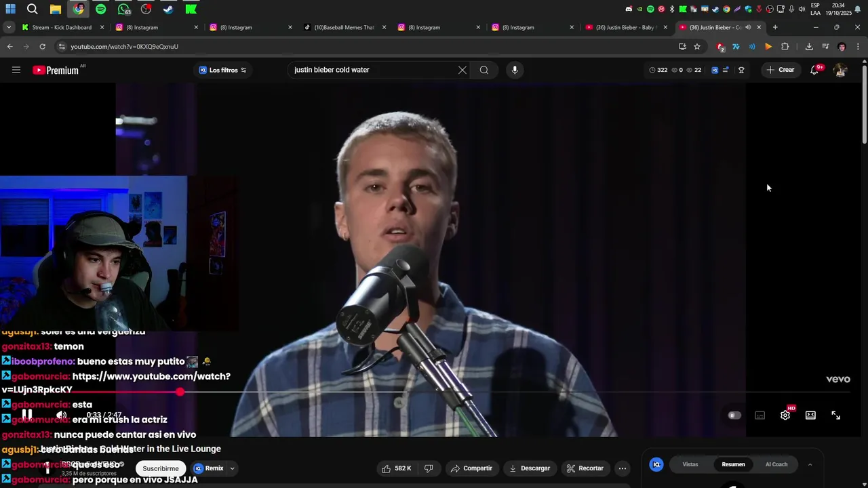Open Chrome downloads
Image resolution: width=868 pixels, height=488 pixels.
809,47
